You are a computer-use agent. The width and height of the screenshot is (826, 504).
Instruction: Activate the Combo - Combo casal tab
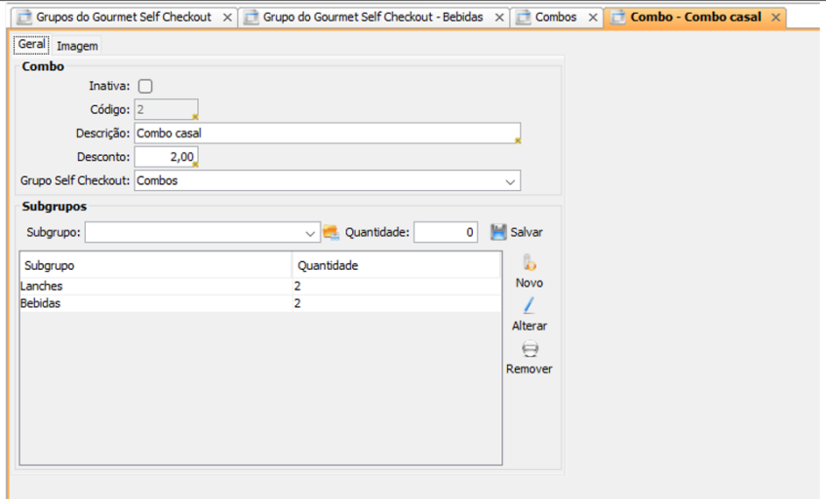tap(695, 18)
